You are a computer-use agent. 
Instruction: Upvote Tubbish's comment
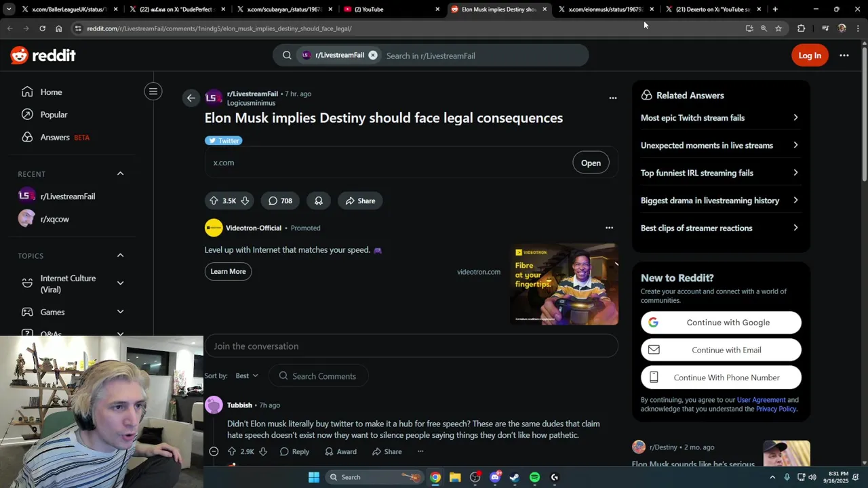[232, 451]
